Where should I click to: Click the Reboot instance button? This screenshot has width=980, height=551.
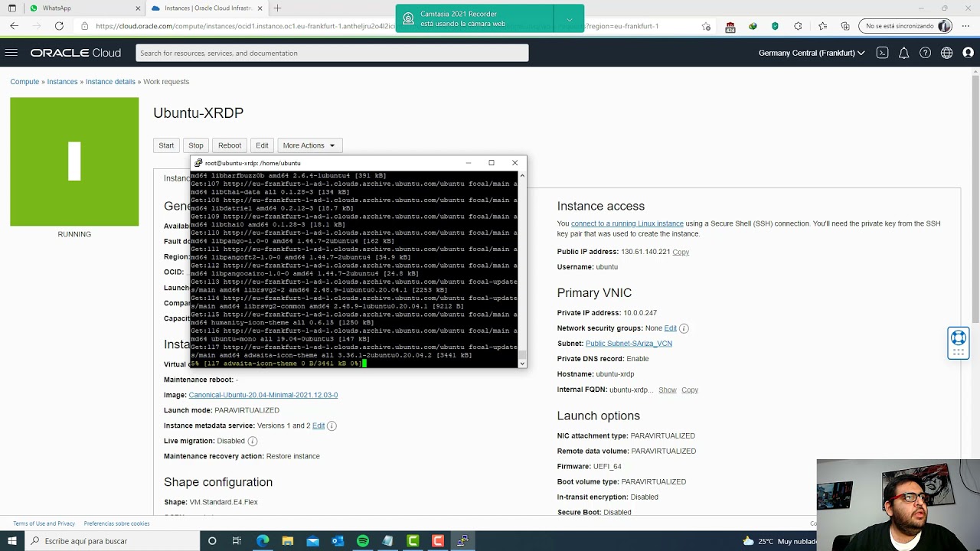tap(230, 145)
